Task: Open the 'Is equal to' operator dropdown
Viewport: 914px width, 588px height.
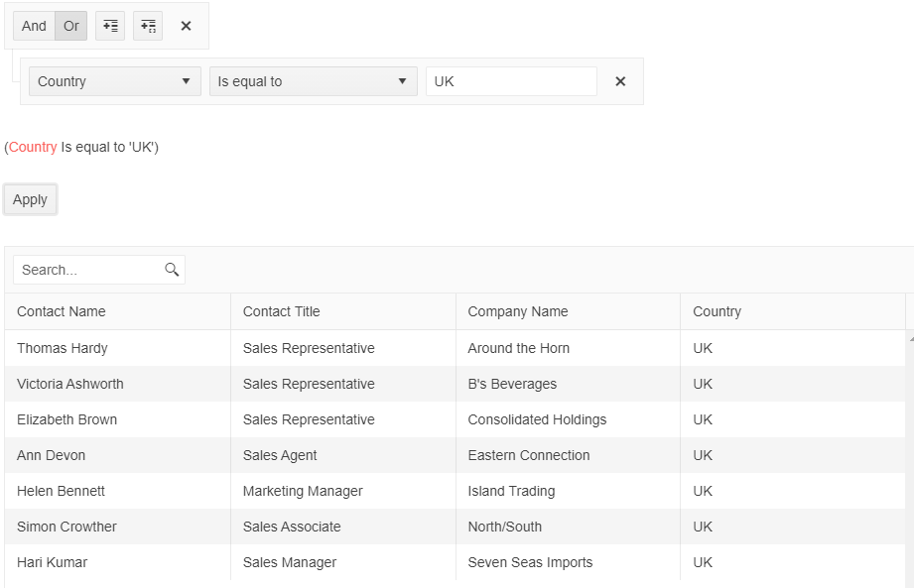Action: click(x=313, y=81)
